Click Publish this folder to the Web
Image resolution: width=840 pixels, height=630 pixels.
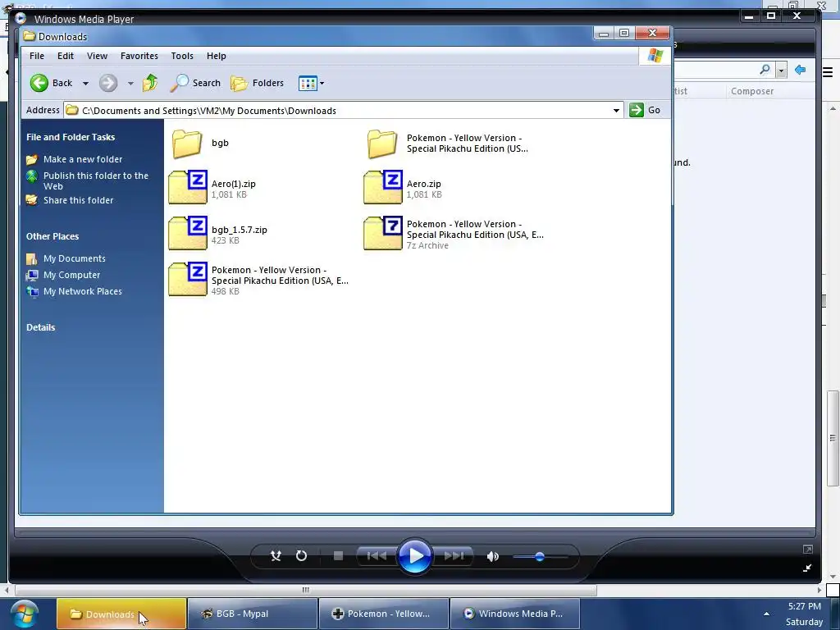click(96, 181)
